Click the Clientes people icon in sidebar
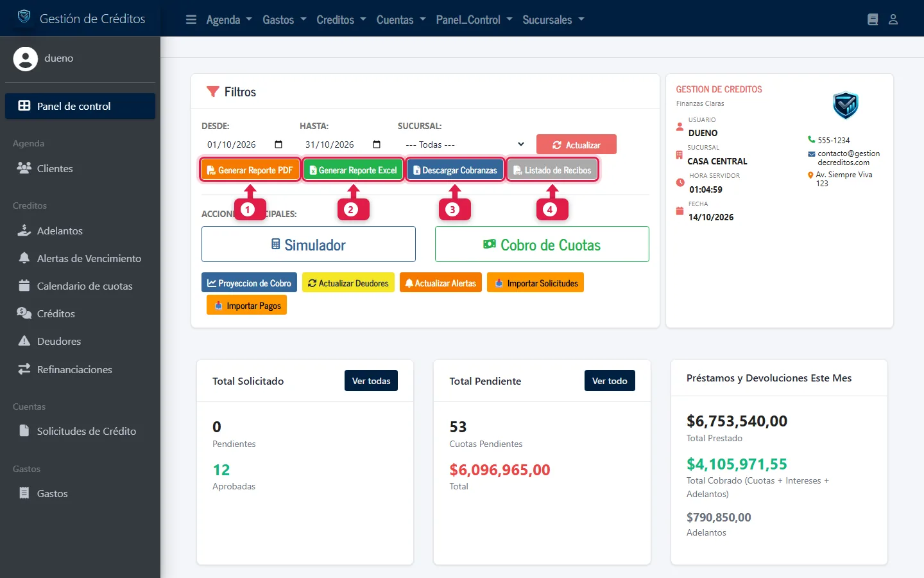The height and width of the screenshot is (578, 924). pyautogui.click(x=24, y=168)
